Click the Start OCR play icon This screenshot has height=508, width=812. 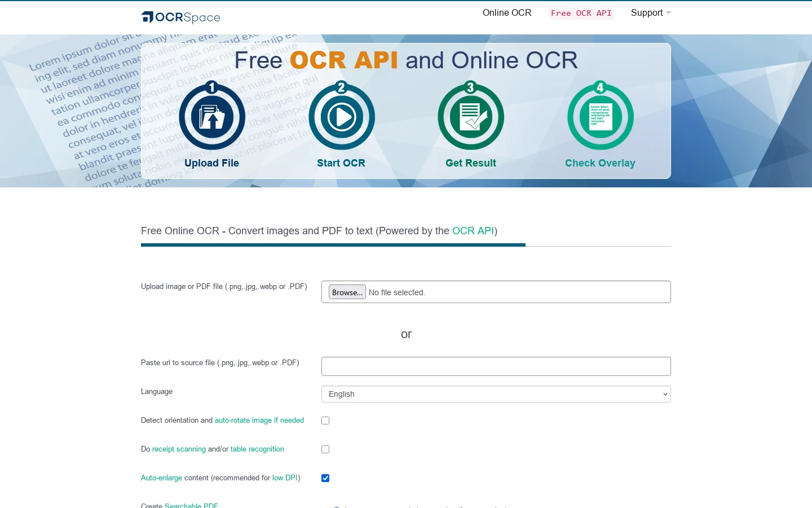[x=341, y=116]
